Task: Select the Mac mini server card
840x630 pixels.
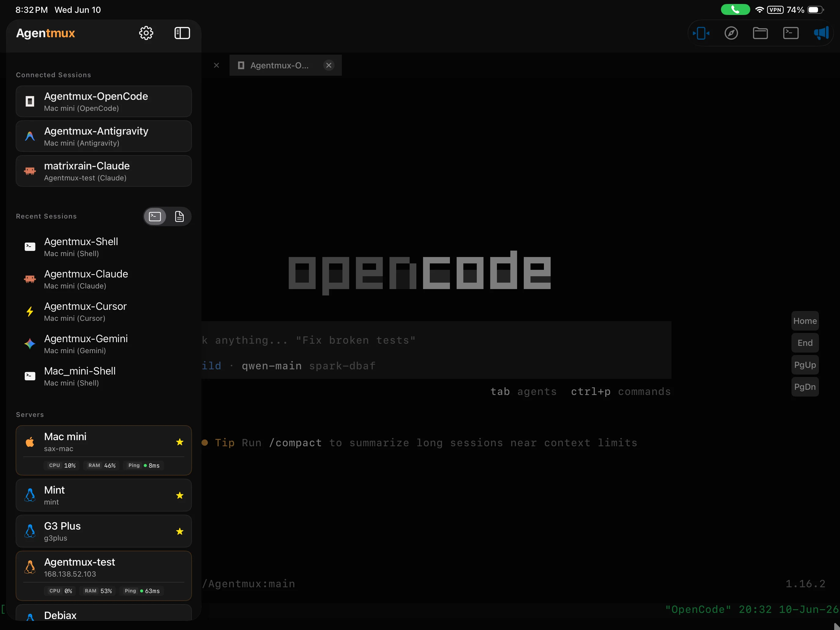Action: [x=104, y=451]
